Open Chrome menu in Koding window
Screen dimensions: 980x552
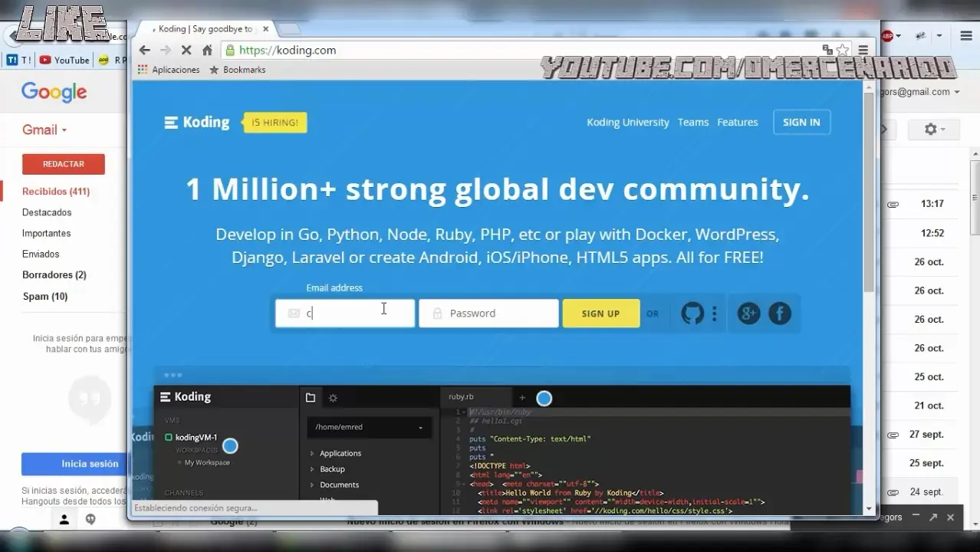(x=863, y=50)
